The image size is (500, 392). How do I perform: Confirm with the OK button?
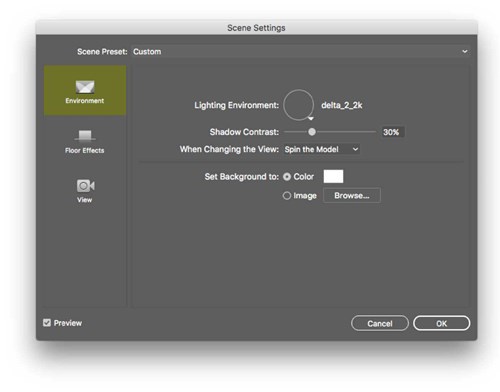pos(442,323)
